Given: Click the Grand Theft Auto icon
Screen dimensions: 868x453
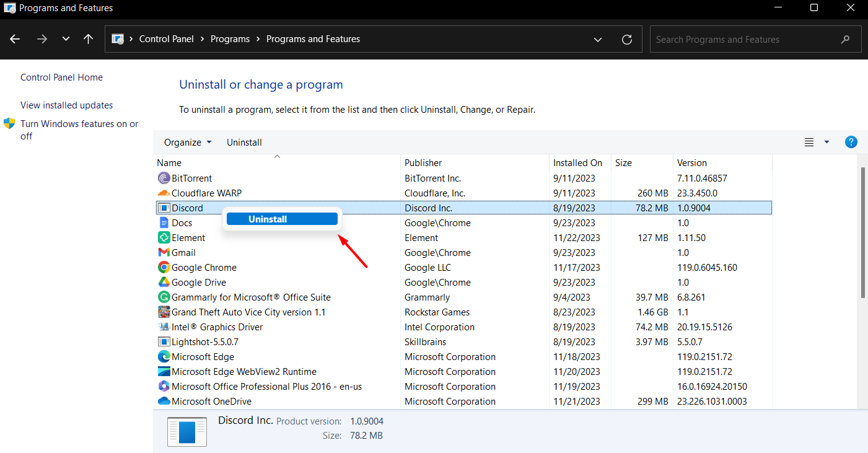Looking at the screenshot, I should click(164, 312).
